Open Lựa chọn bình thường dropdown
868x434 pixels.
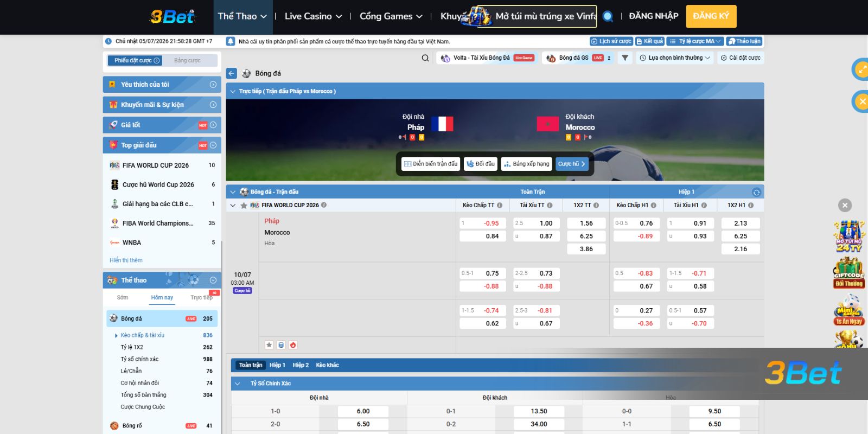coord(675,58)
